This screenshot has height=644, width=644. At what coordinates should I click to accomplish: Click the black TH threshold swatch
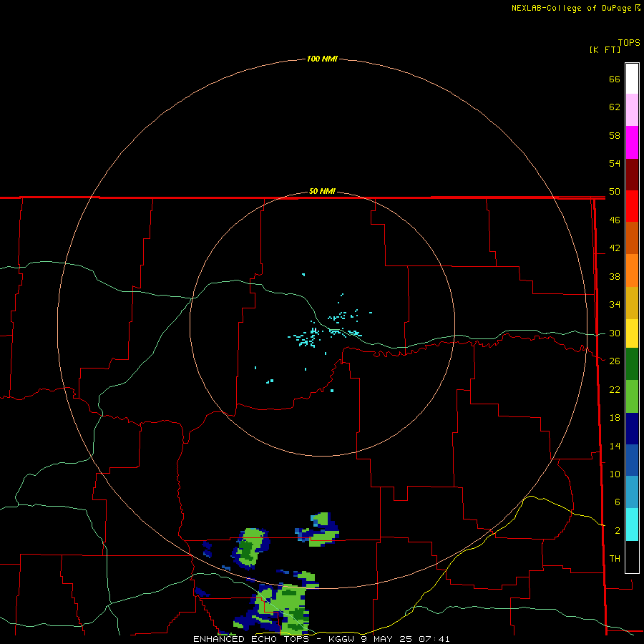[632, 557]
